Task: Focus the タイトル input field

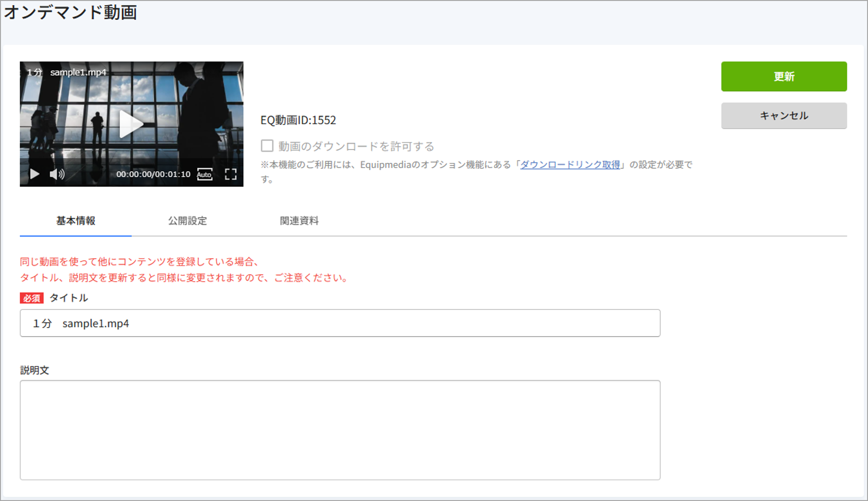Action: (x=340, y=323)
